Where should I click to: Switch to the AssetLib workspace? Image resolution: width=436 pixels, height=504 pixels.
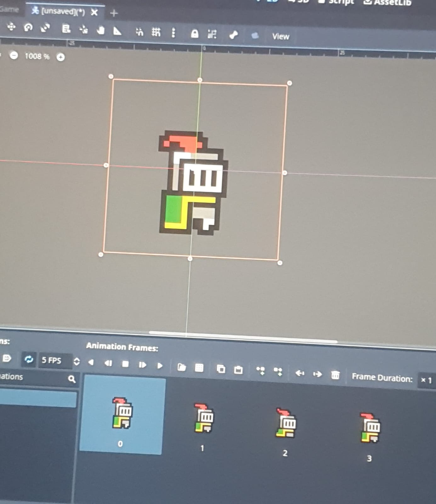click(x=388, y=3)
